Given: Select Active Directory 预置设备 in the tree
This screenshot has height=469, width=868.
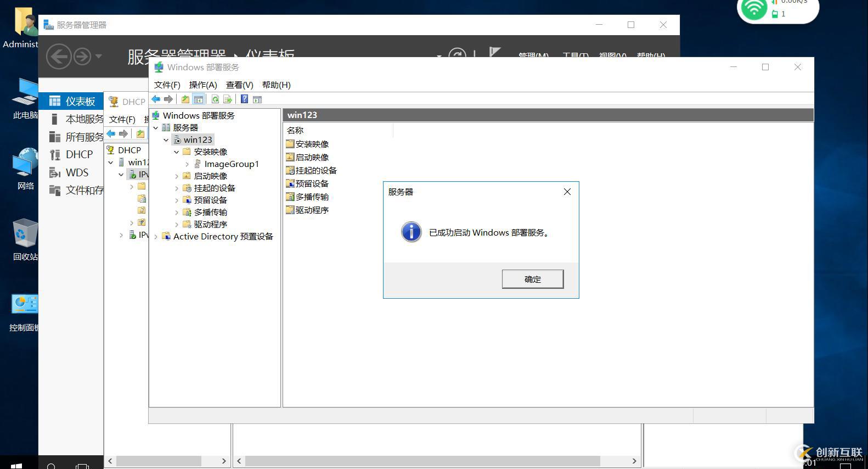Looking at the screenshot, I should pos(223,236).
